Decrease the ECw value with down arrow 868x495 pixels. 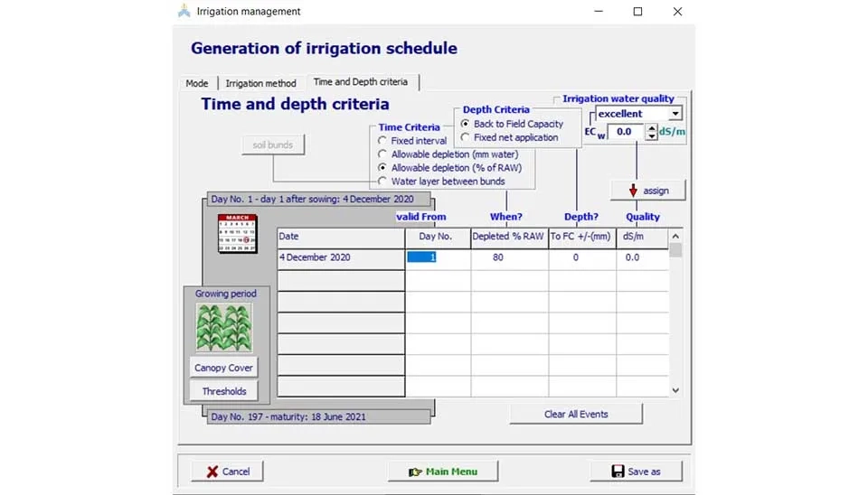coord(652,136)
